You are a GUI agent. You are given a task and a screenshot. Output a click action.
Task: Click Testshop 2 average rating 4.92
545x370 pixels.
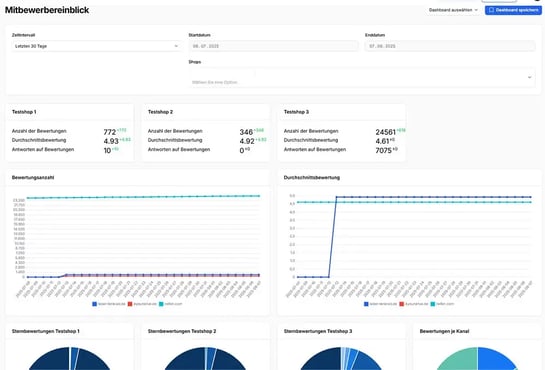pyautogui.click(x=247, y=141)
